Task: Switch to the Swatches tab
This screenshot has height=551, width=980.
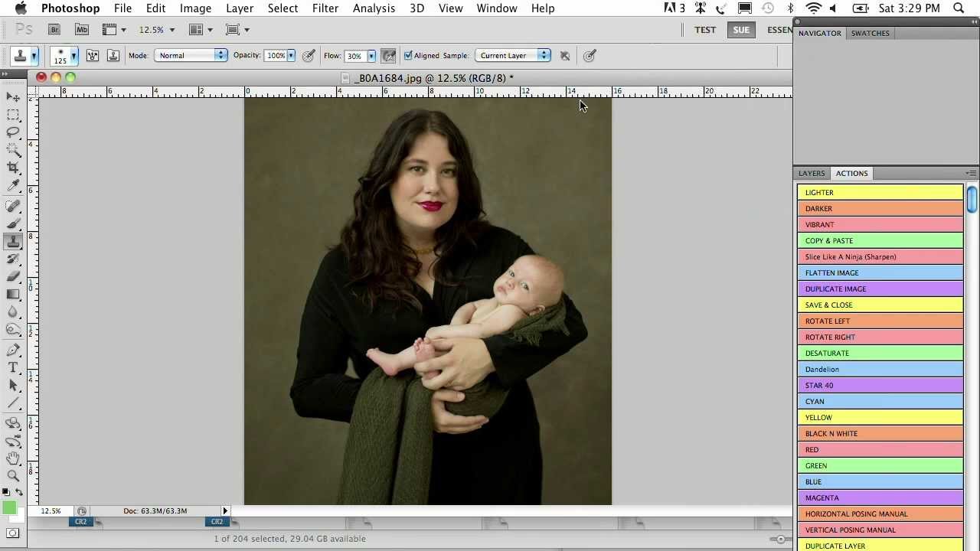Action: [870, 33]
